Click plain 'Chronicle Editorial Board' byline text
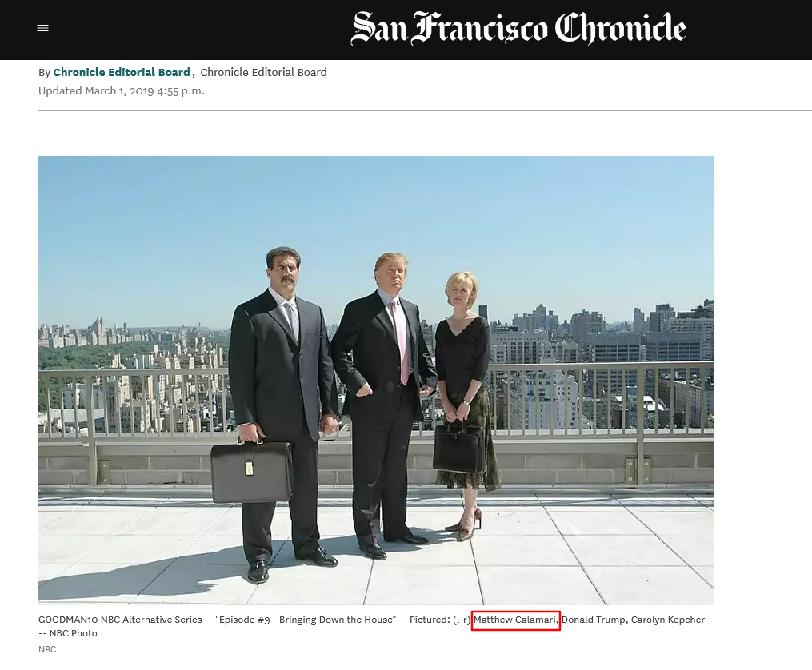 click(263, 73)
